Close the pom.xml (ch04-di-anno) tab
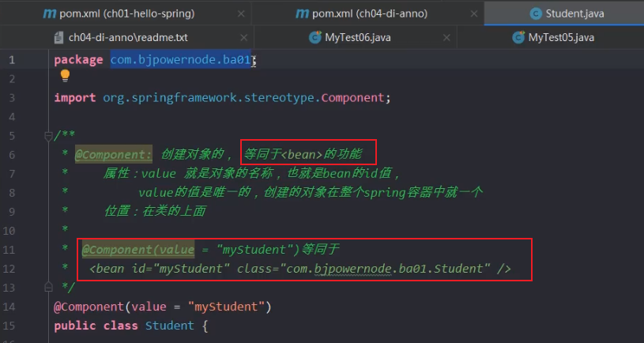 pos(474,14)
